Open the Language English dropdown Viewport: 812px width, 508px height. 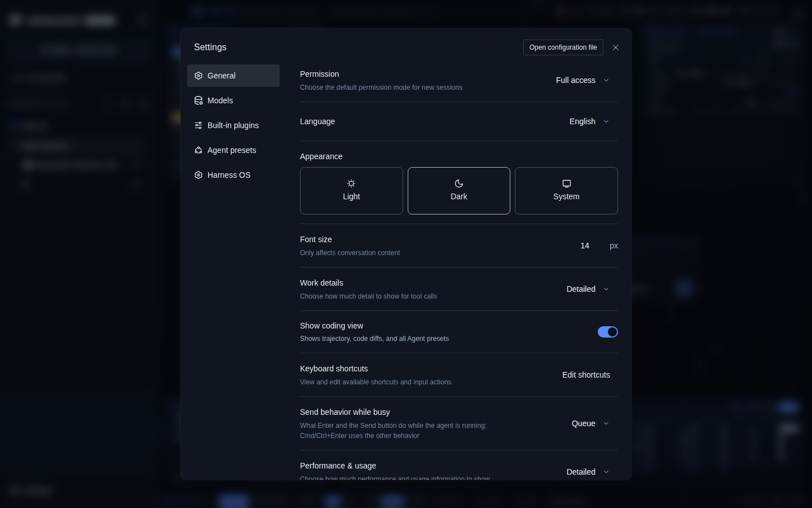[589, 121]
